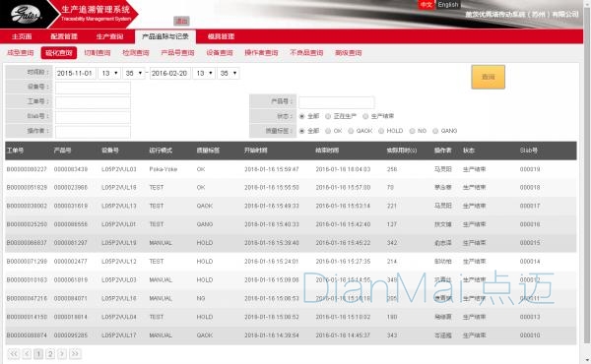Click Slab number 000010 cell
This screenshot has height=364, width=591.
[530, 335]
